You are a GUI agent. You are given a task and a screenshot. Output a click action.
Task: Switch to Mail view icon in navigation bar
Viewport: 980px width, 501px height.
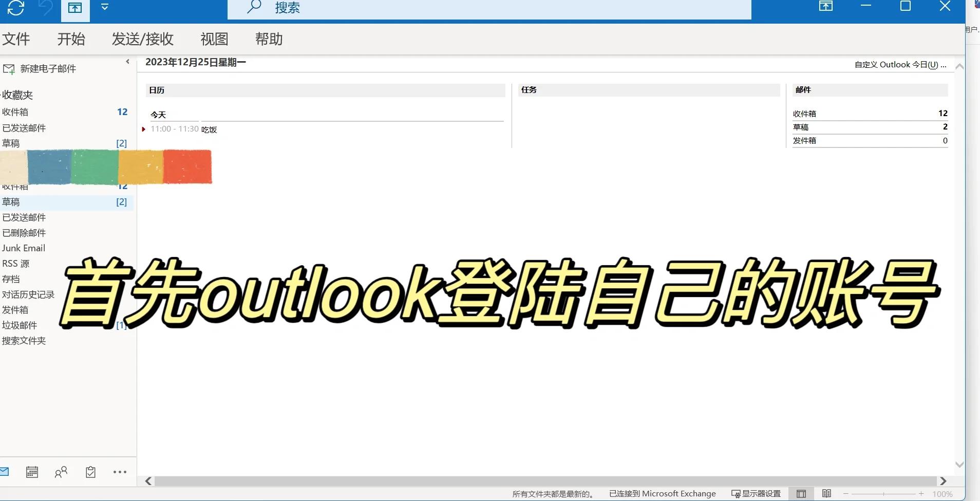4,472
